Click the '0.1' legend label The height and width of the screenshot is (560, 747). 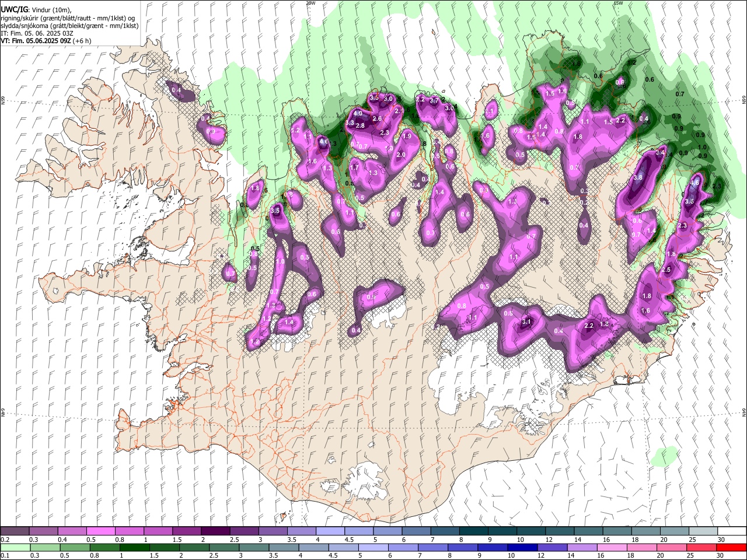(5, 555)
